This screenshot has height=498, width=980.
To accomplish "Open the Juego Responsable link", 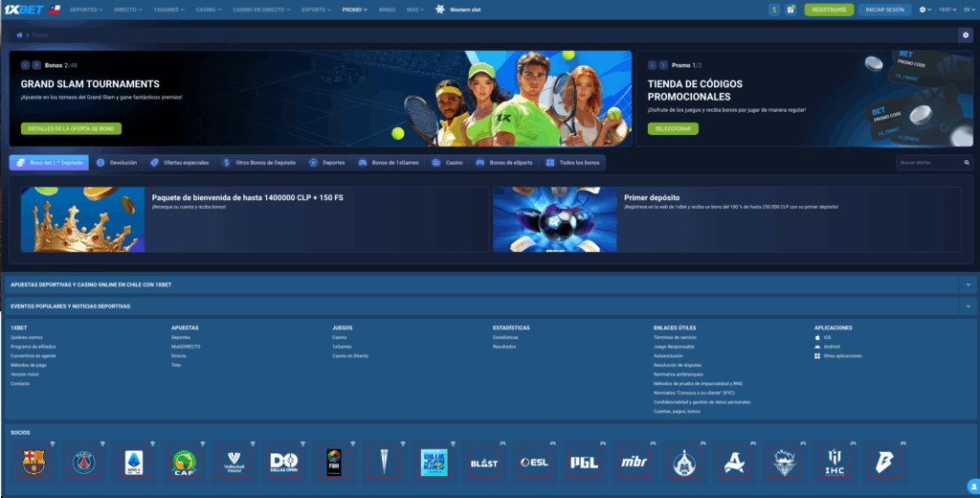I will (674, 347).
